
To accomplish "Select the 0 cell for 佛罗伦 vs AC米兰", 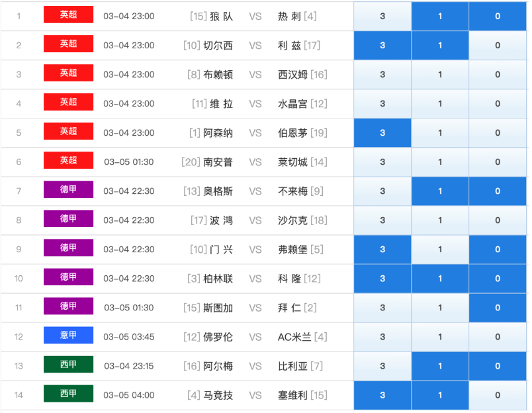I will [498, 337].
